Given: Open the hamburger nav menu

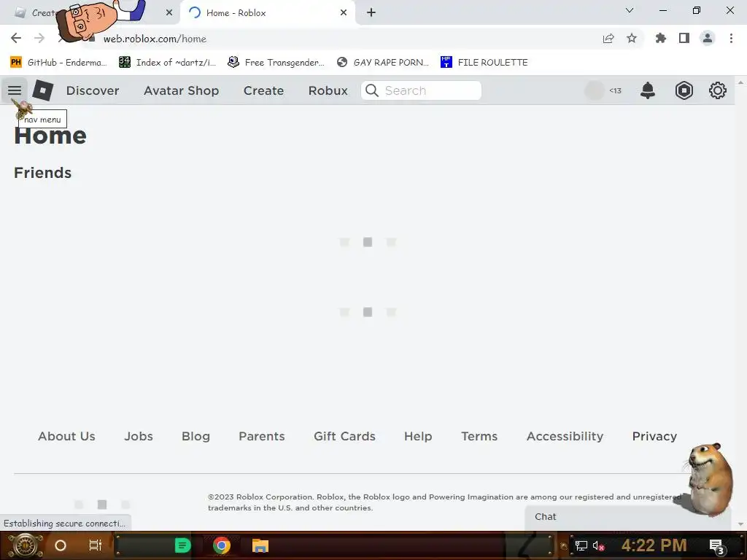Looking at the screenshot, I should tap(15, 90).
